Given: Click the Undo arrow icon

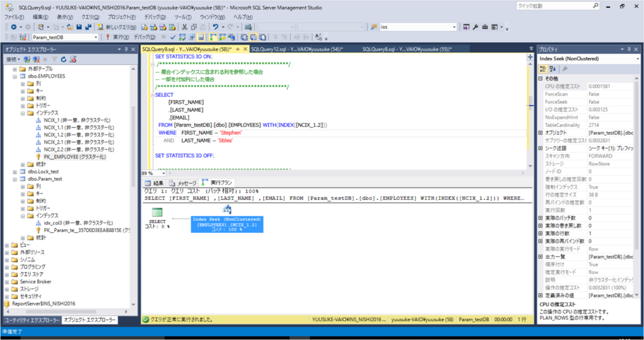Looking at the screenshot, I should coord(215,26).
